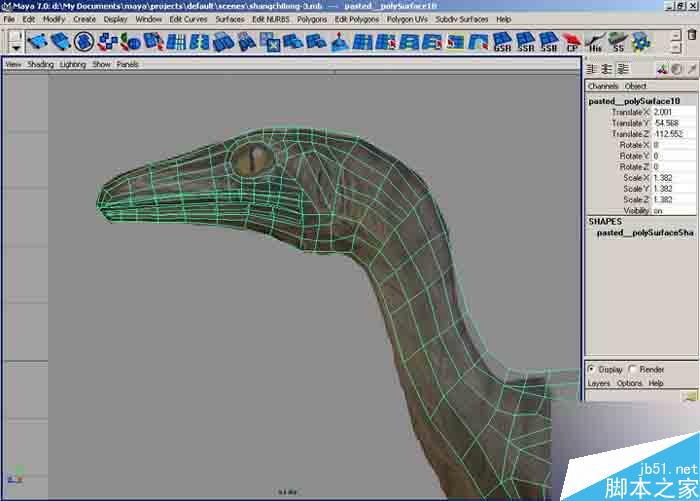Viewport: 700px width, 501px height.
Task: Open the Object menu in Channel Box
Action: tap(635, 86)
